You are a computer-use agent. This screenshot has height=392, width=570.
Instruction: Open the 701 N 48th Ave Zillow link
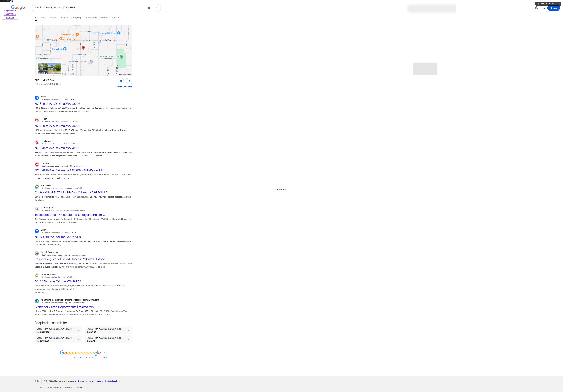(x=57, y=237)
